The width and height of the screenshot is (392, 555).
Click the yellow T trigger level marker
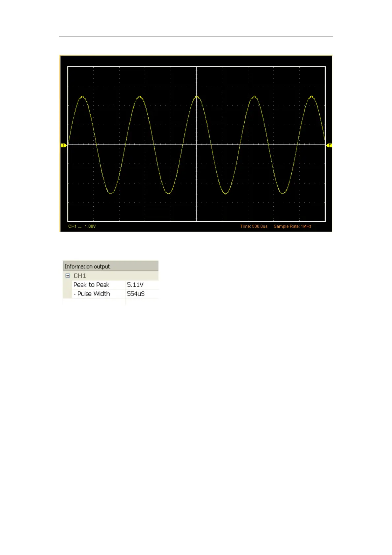click(x=329, y=145)
